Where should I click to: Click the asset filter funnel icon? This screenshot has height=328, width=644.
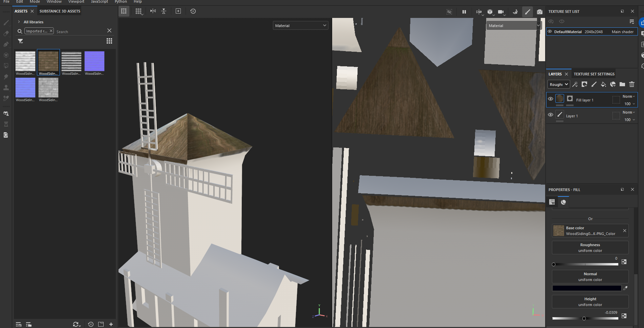click(20, 41)
